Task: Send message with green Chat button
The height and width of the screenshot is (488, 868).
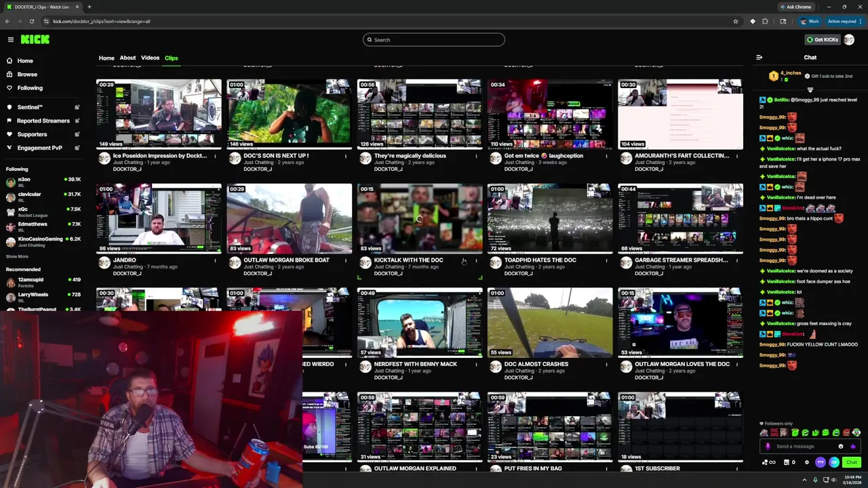Action: point(851,462)
